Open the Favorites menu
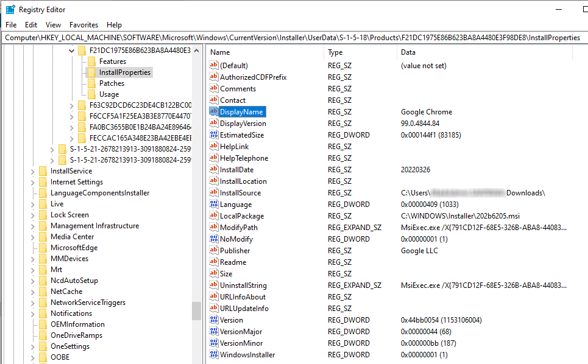Viewport: 588px width, 364px height. click(83, 24)
